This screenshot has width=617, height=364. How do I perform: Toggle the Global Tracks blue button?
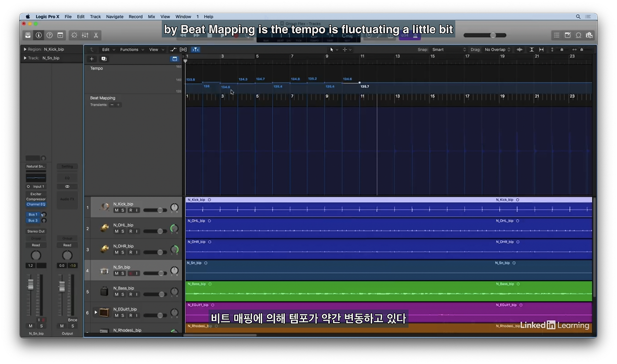click(174, 59)
